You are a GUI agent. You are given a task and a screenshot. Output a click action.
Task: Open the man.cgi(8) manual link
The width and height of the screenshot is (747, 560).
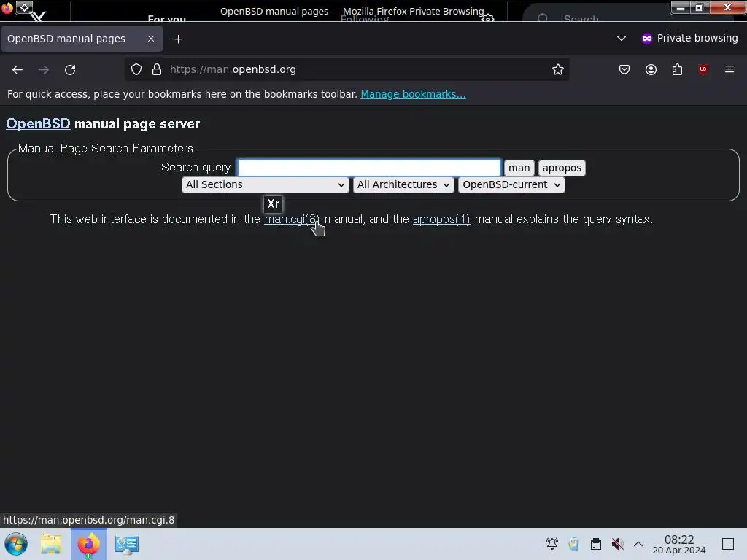coord(292,219)
